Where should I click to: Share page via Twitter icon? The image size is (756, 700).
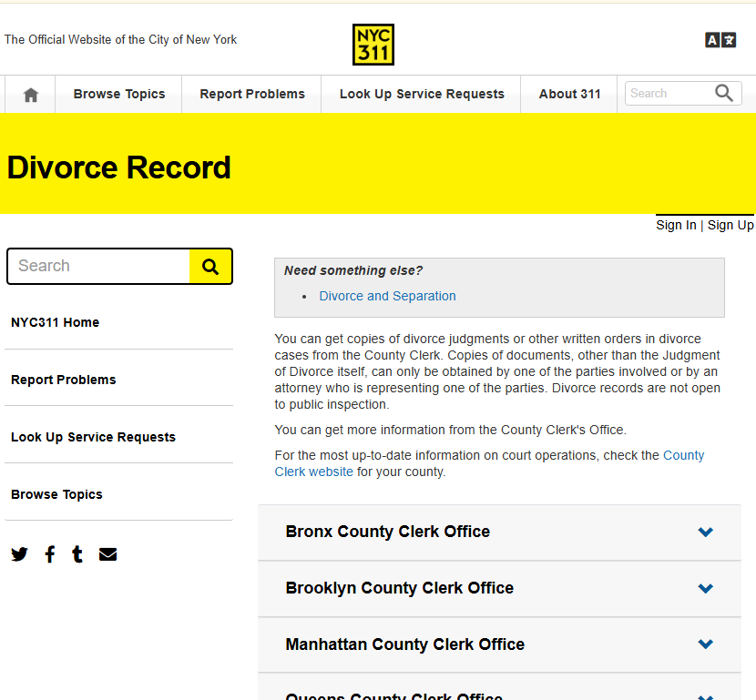click(19, 554)
